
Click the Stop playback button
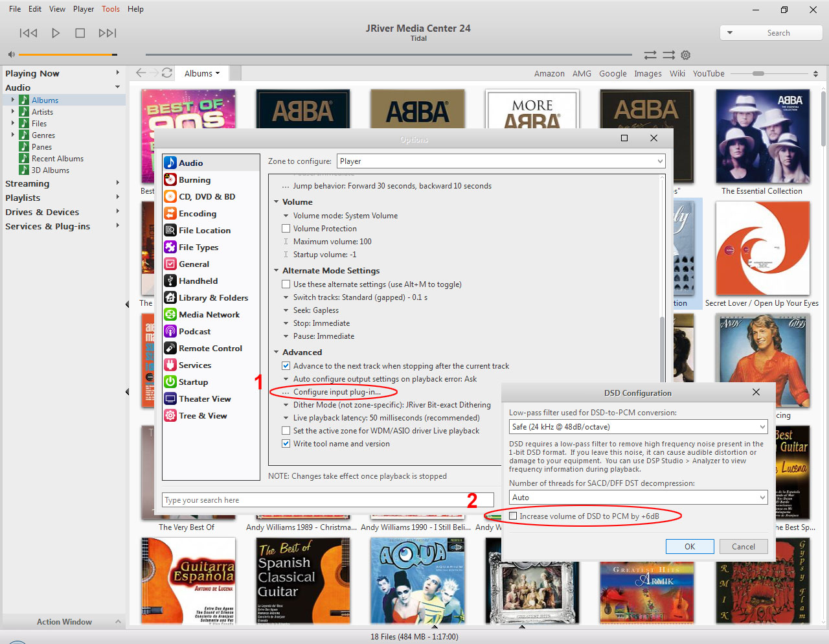pyautogui.click(x=80, y=33)
